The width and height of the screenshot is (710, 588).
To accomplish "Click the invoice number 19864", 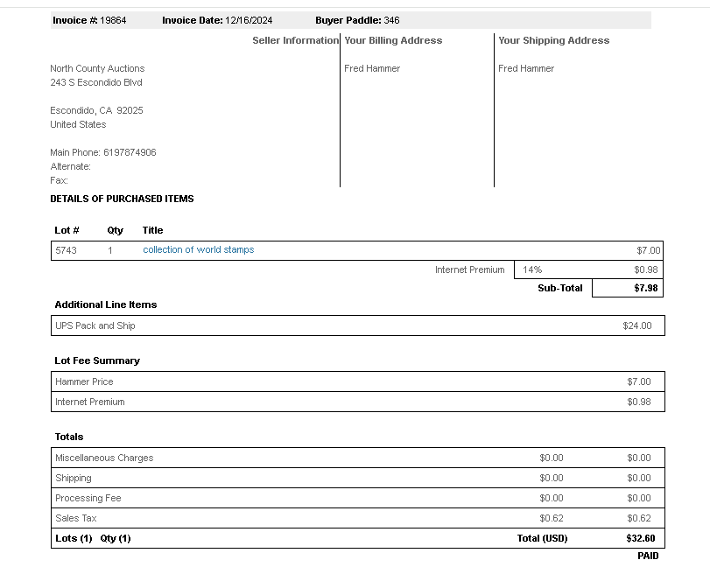I will 113,20.
